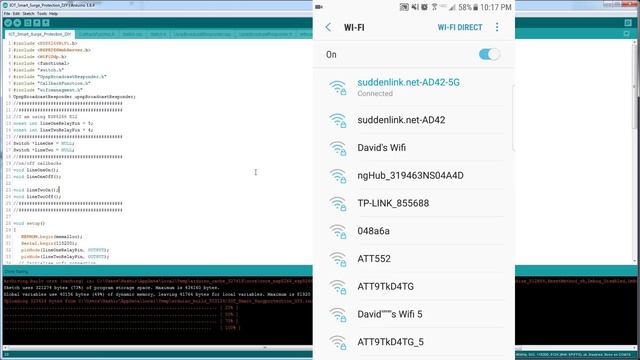Tap Wi-Fi signal icon beside suddenlink.net-AD42
The width and height of the screenshot is (640, 360).
tap(338, 120)
